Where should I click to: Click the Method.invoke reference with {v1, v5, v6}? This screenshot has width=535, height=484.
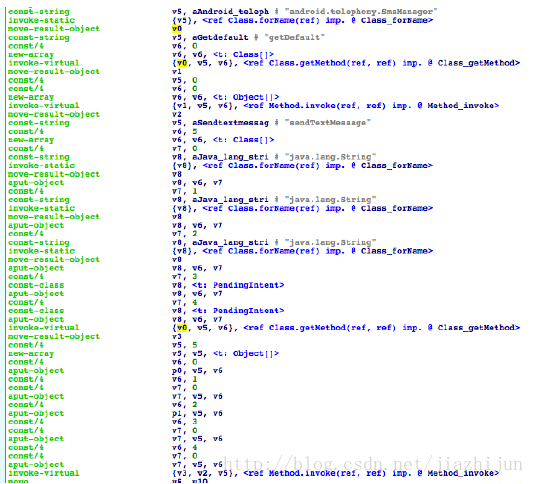(371, 106)
